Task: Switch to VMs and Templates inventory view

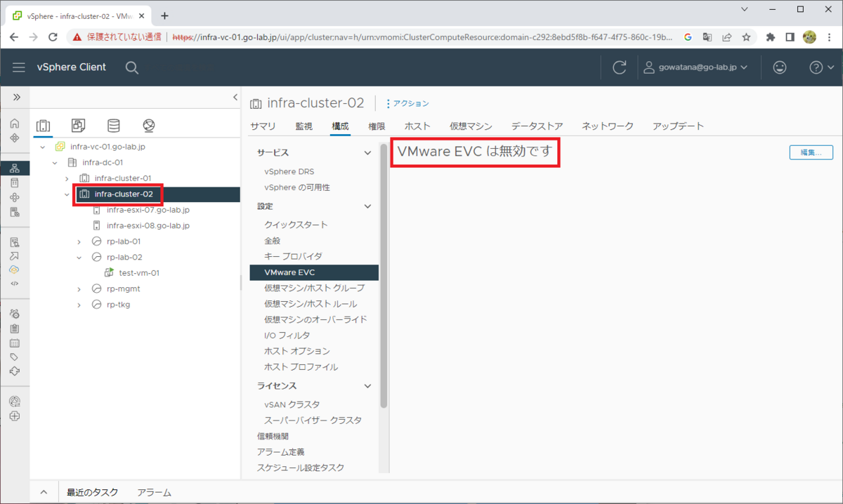Action: [x=79, y=126]
